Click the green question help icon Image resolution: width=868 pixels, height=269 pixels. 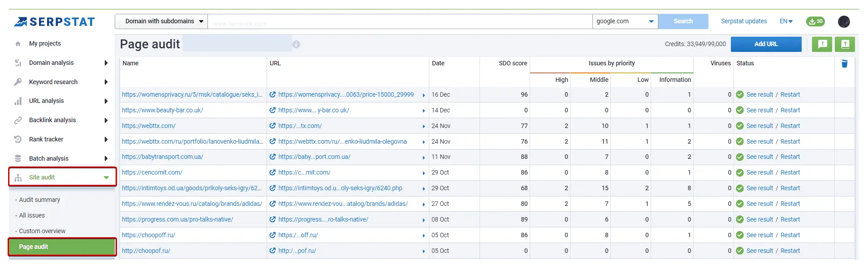coord(845,44)
